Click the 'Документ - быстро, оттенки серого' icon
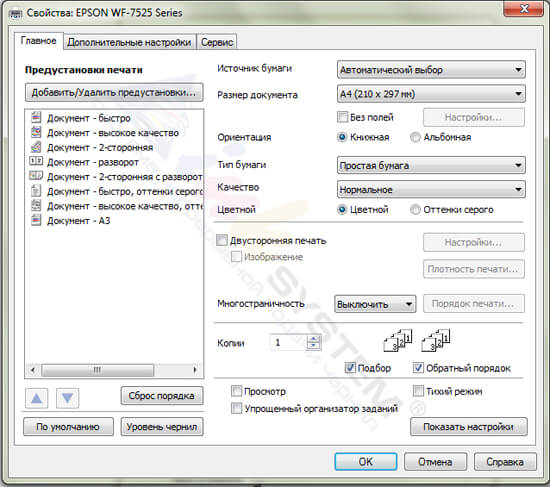This screenshot has width=550, height=487. point(36,191)
